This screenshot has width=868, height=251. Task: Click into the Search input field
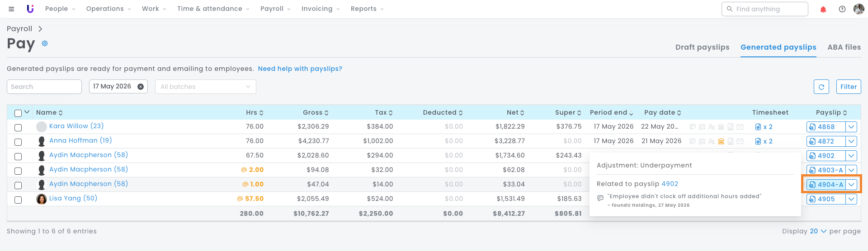(44, 87)
